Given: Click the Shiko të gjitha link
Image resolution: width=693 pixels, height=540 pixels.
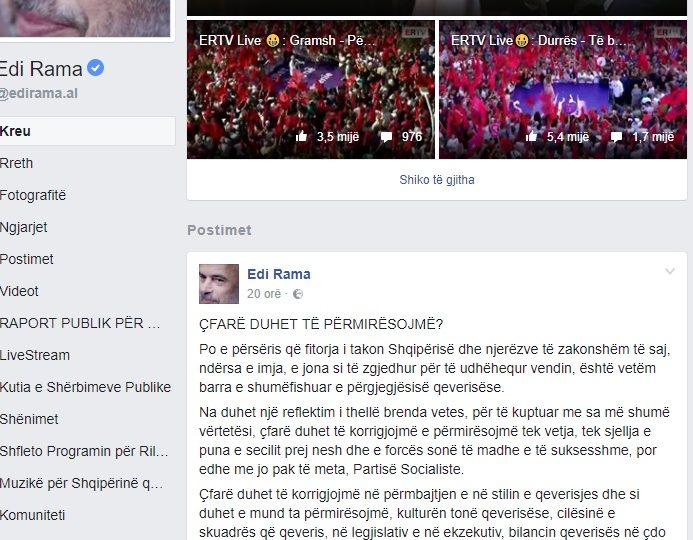Looking at the screenshot, I should pyautogui.click(x=437, y=180).
